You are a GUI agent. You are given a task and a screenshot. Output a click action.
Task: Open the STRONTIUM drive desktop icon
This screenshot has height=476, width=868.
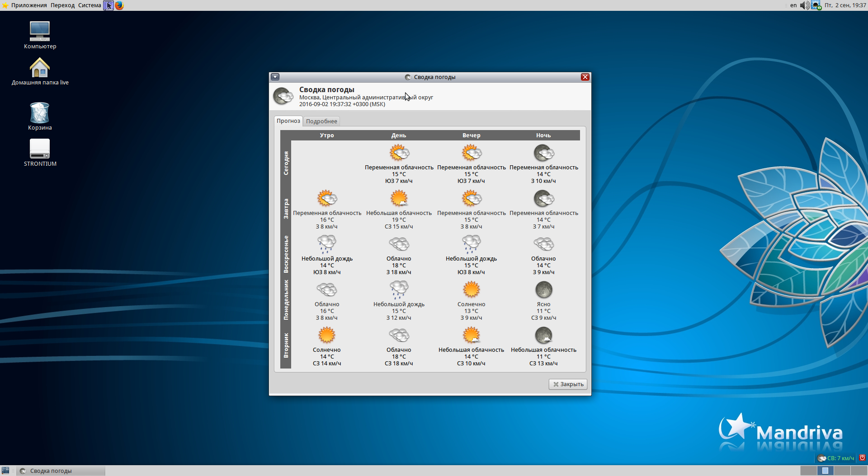40,149
